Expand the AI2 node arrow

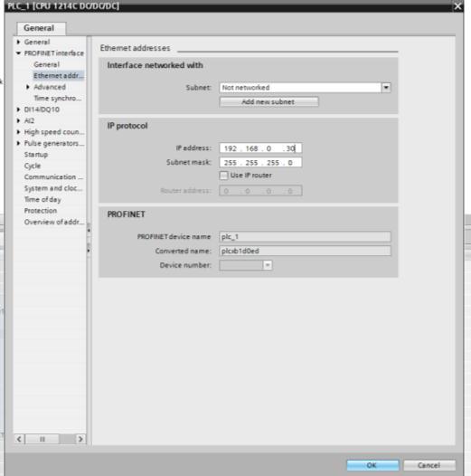tap(18, 121)
